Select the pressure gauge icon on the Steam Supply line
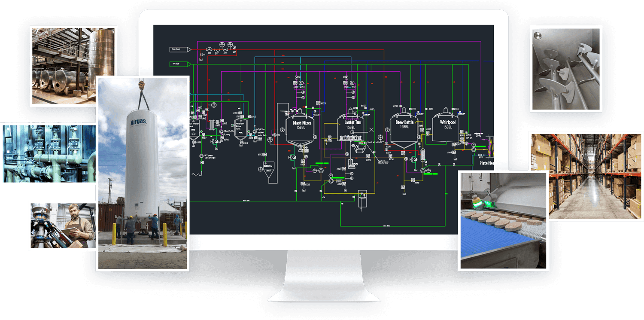Viewport: 644px width, 320px height. 222,45
